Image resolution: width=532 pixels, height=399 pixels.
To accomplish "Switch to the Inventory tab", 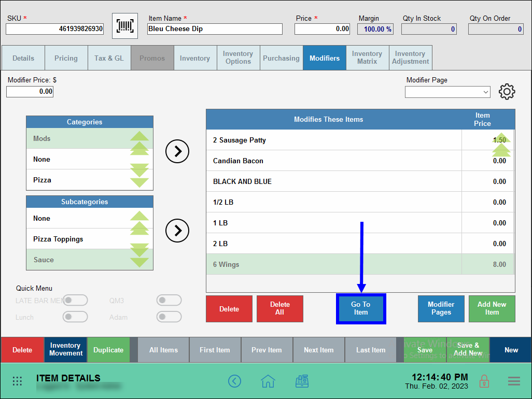I will coord(195,58).
